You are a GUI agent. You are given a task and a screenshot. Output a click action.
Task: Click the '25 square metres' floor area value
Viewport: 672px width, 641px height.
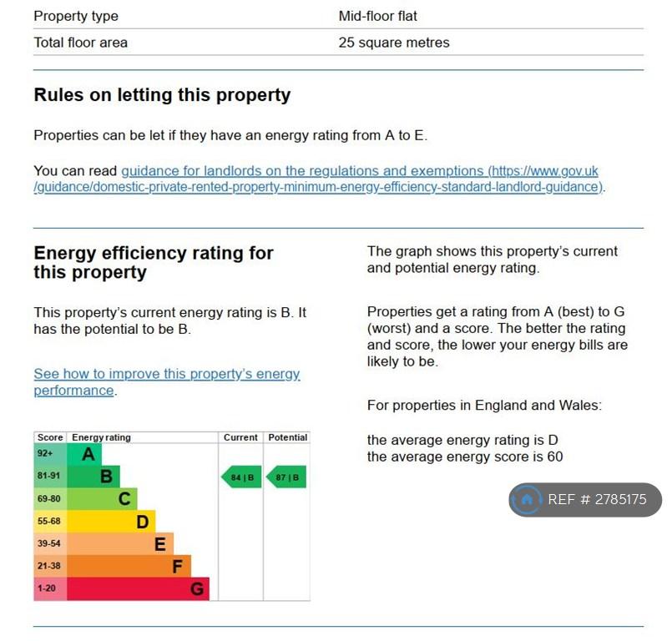[394, 43]
